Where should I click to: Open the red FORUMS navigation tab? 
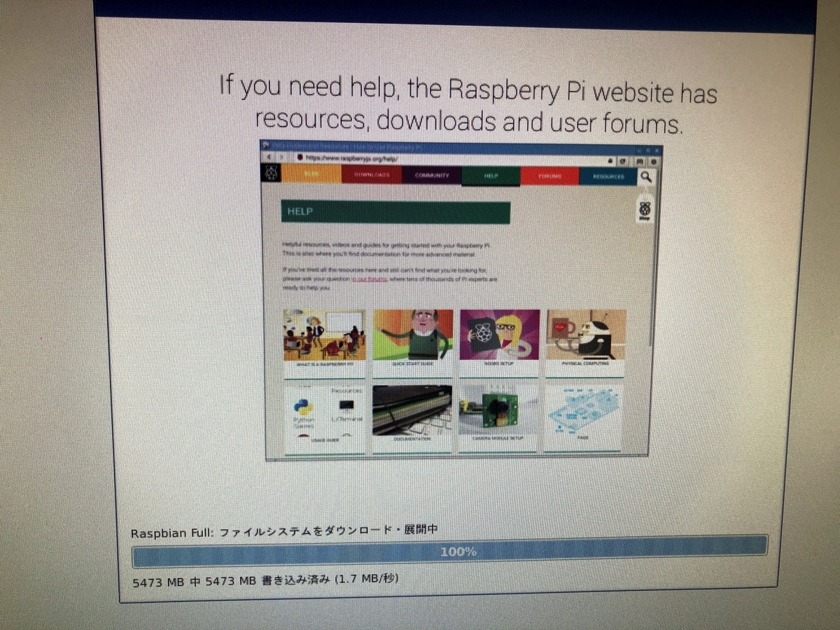tap(549, 176)
